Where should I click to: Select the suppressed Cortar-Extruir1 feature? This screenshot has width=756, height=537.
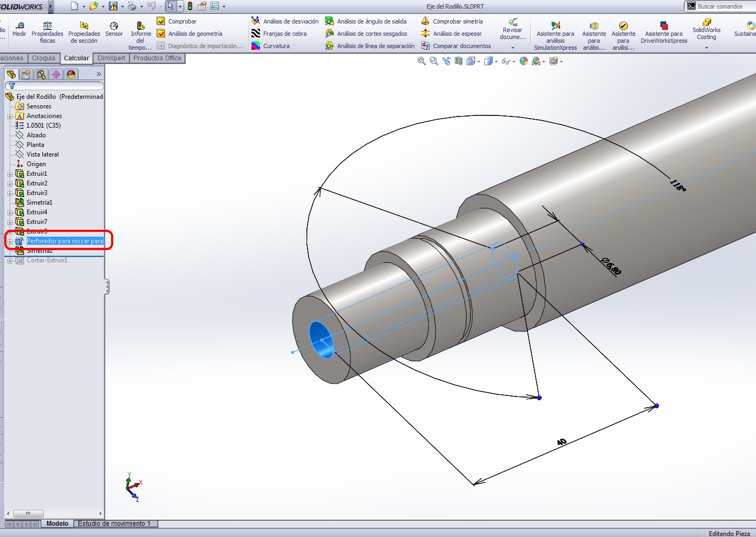coord(42,260)
